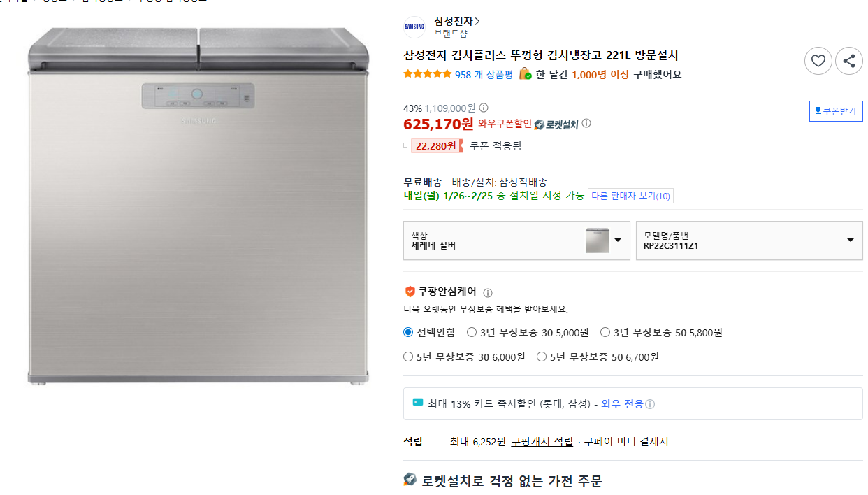Click the share icon button
Screen dimensions: 868x495
[x=849, y=61]
